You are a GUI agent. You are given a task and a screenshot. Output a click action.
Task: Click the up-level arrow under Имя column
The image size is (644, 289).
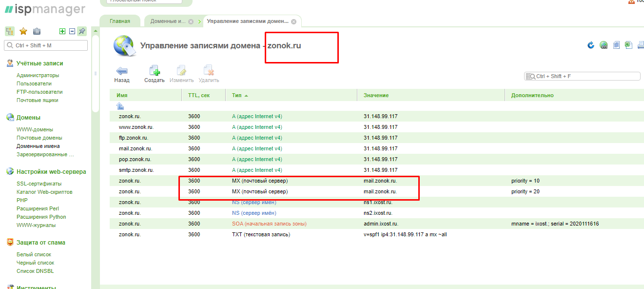point(120,106)
